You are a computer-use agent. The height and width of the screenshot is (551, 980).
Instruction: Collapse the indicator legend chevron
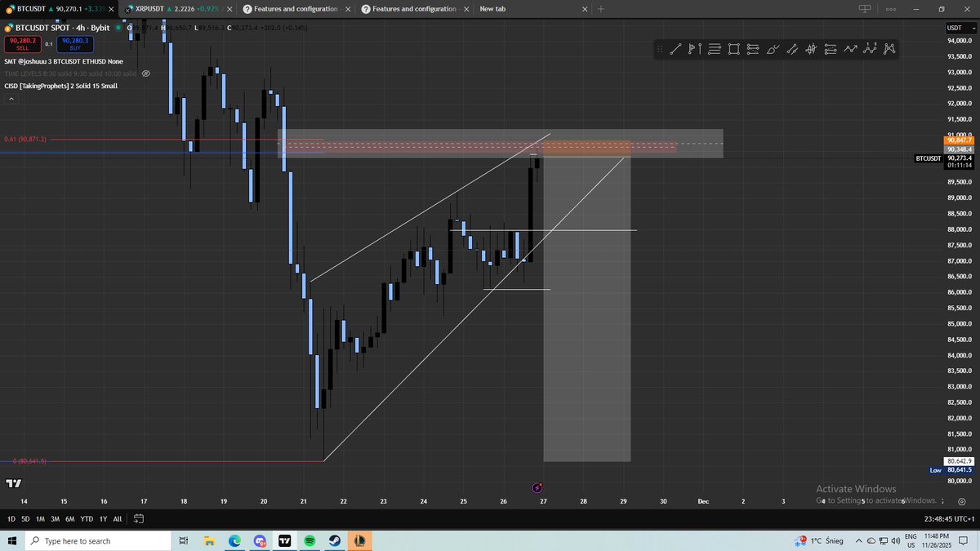(11, 99)
